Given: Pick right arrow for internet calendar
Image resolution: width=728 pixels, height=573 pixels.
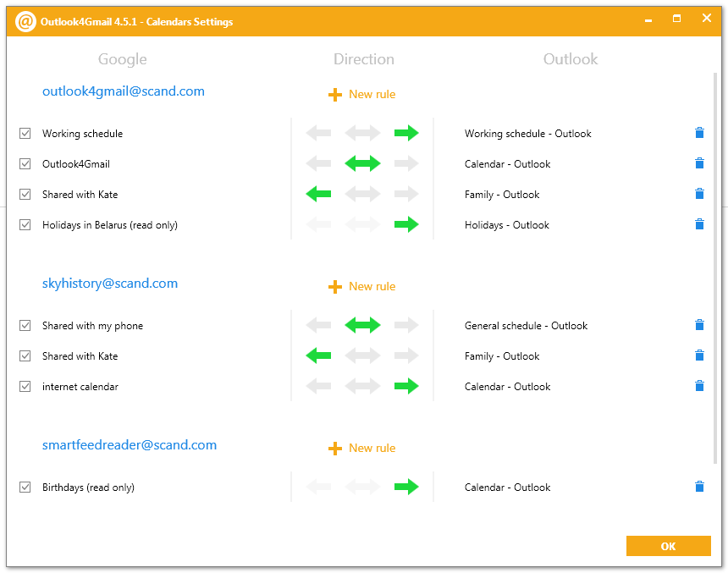Looking at the screenshot, I should (x=406, y=386).
